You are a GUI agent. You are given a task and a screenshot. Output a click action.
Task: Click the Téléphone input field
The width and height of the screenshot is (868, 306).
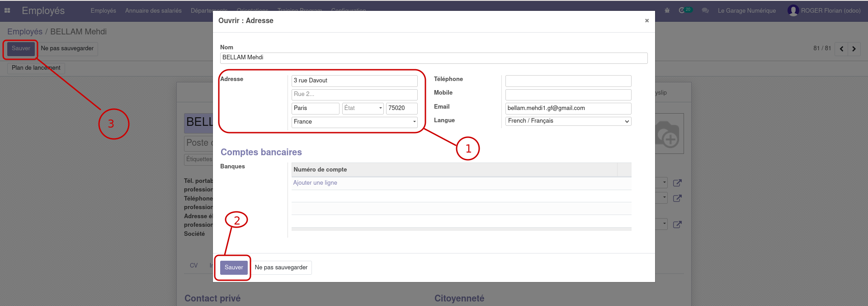(568, 81)
